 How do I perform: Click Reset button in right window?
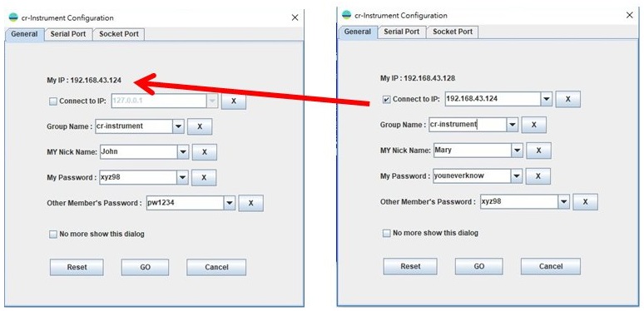[x=410, y=266]
